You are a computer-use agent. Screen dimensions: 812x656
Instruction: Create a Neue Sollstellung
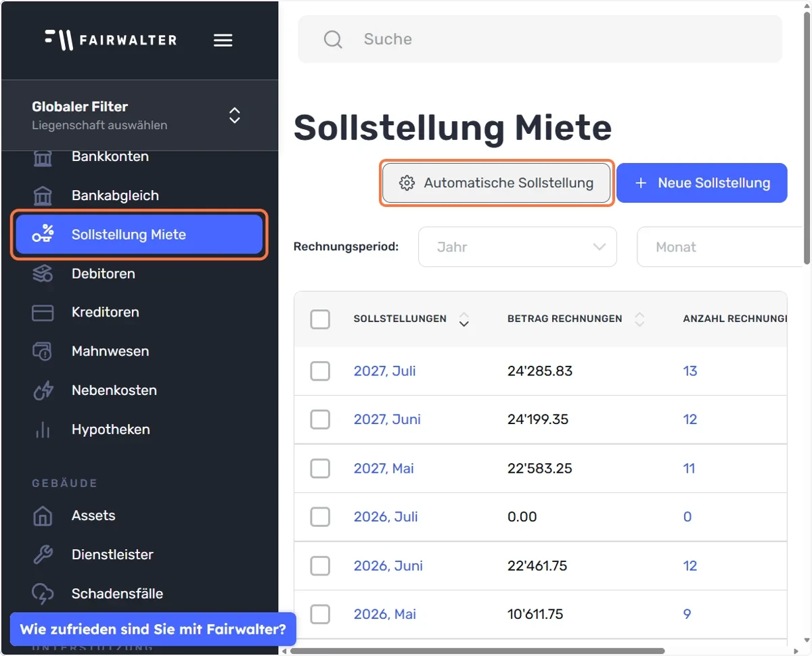[702, 183]
